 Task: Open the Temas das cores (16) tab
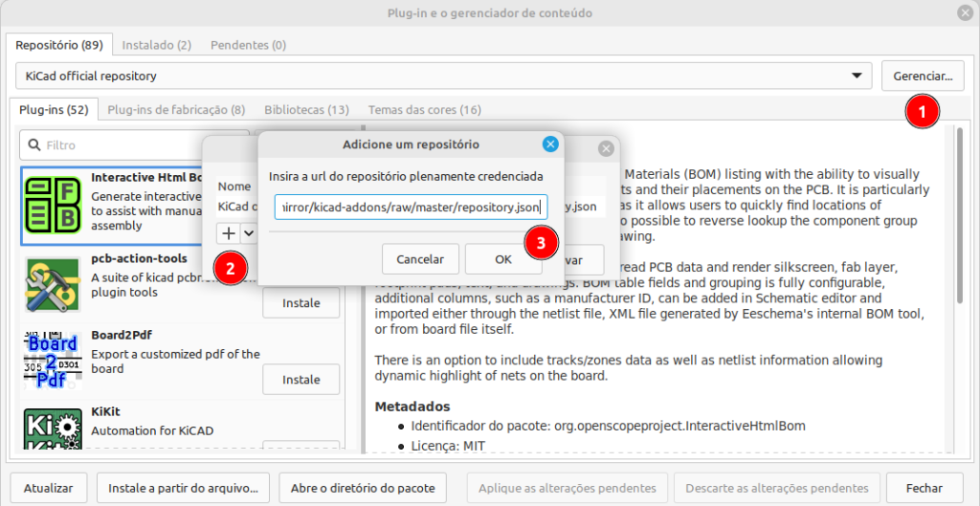tap(424, 110)
